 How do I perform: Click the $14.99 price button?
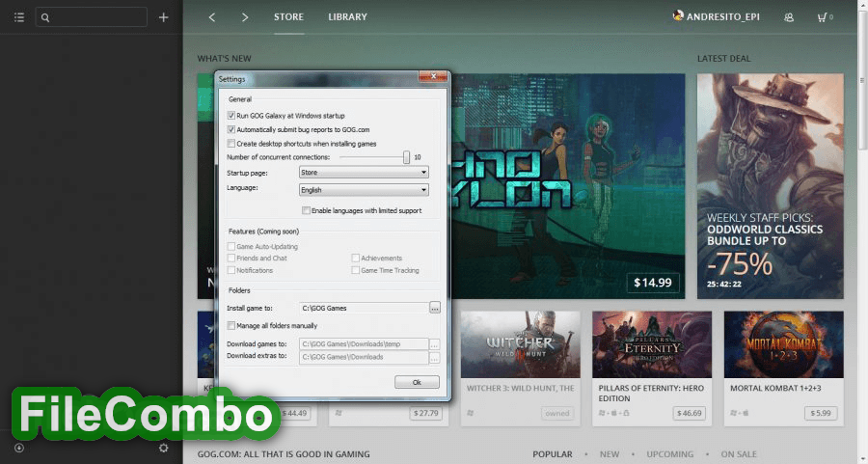[653, 283]
